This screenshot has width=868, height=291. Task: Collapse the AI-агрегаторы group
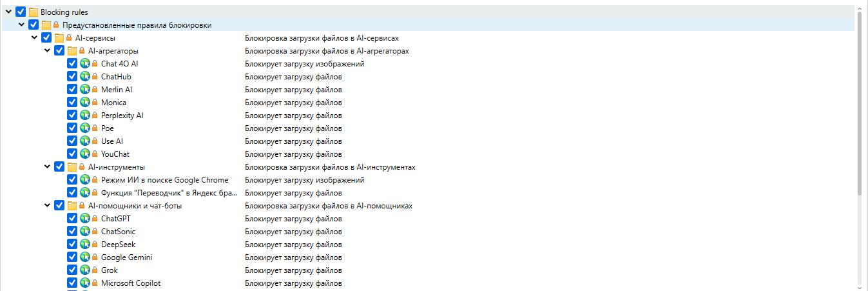pos(48,51)
